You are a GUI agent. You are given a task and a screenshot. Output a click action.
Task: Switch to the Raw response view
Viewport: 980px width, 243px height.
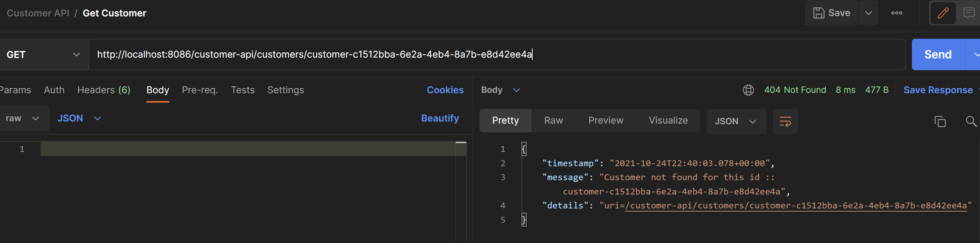click(x=554, y=120)
